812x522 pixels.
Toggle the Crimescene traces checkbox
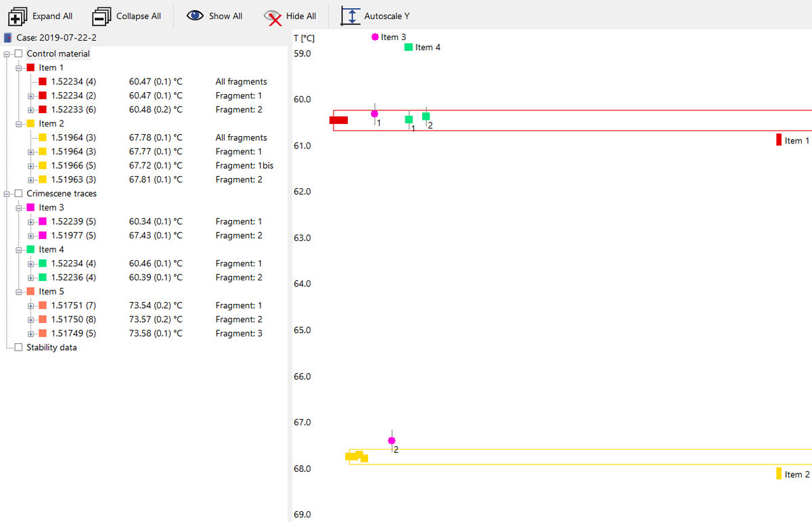coord(19,194)
